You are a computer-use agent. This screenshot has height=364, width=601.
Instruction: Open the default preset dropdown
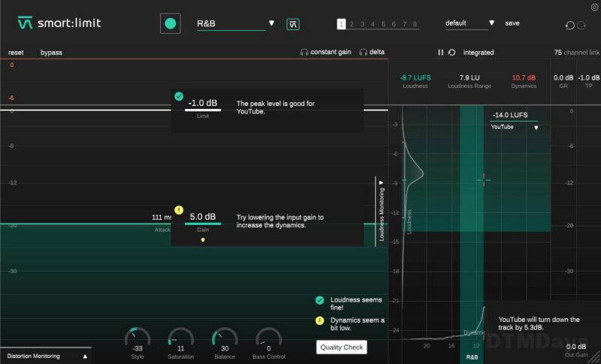click(x=470, y=23)
